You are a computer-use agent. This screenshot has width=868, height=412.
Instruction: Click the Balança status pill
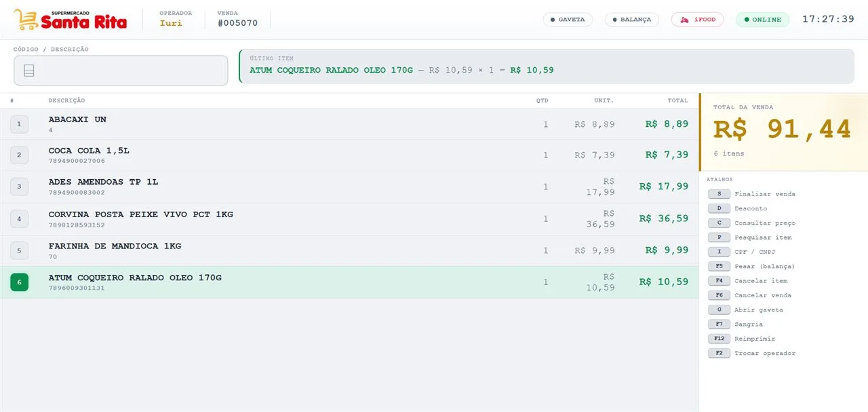tap(631, 20)
